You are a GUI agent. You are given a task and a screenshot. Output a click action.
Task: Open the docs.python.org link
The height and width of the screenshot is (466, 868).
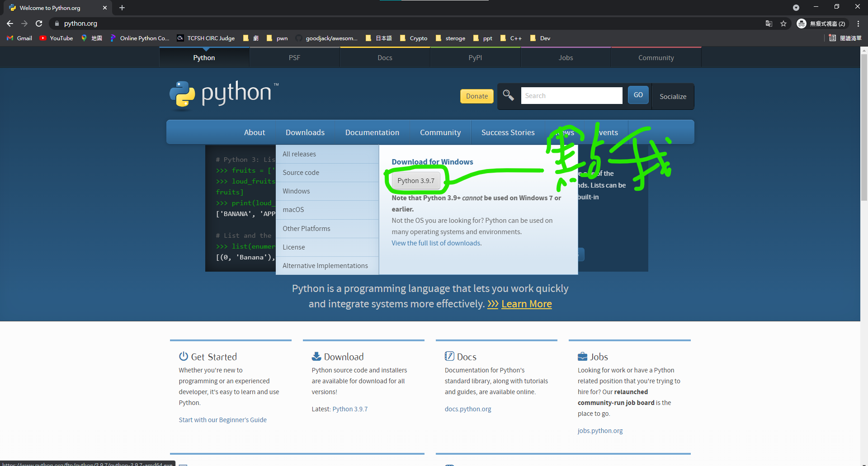(x=468, y=409)
